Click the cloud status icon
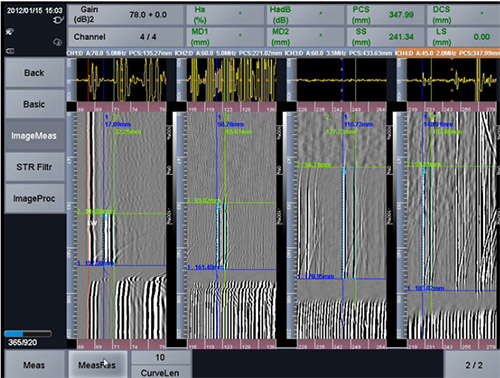 pyautogui.click(x=57, y=42)
